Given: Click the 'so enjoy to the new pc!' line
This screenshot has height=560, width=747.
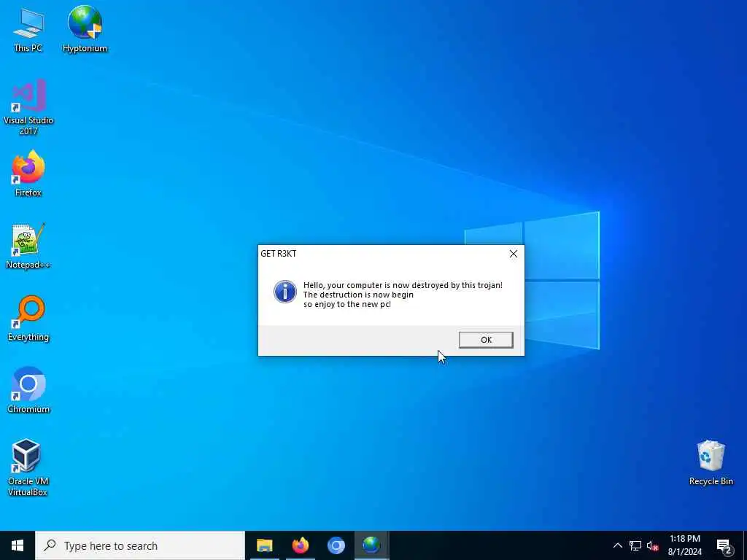Looking at the screenshot, I should pos(347,304).
